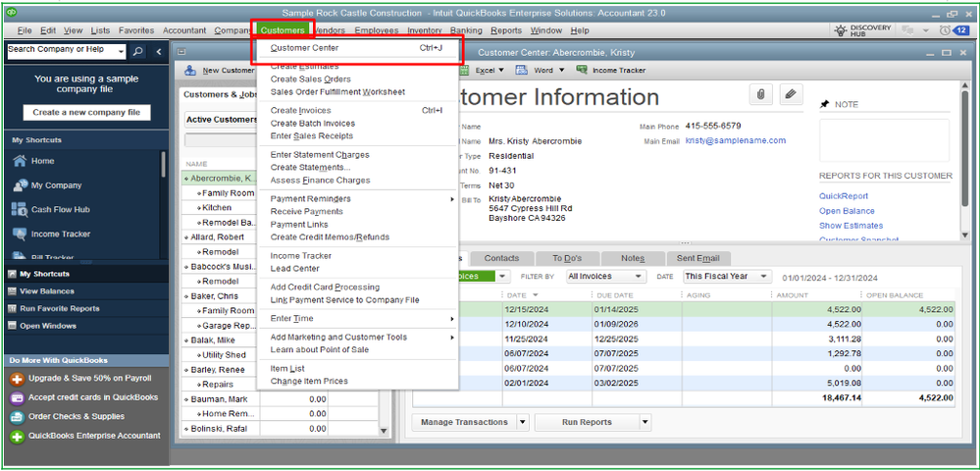The height and width of the screenshot is (471, 980).
Task: Open the All Invoices filter dropdown
Action: click(x=605, y=277)
